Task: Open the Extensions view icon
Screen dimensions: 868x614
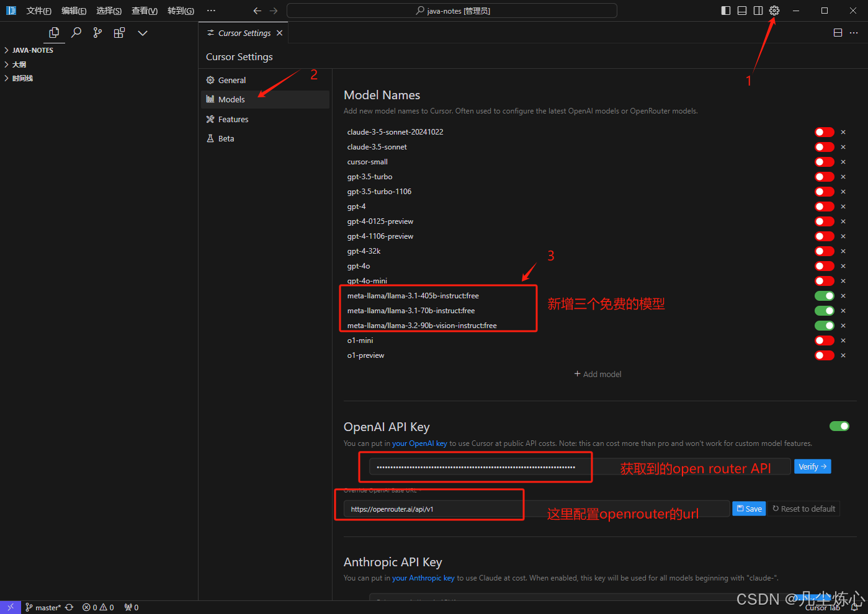Action: coord(119,33)
